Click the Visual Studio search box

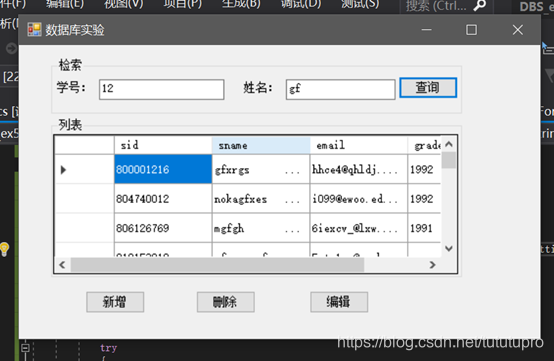pyautogui.click(x=446, y=5)
